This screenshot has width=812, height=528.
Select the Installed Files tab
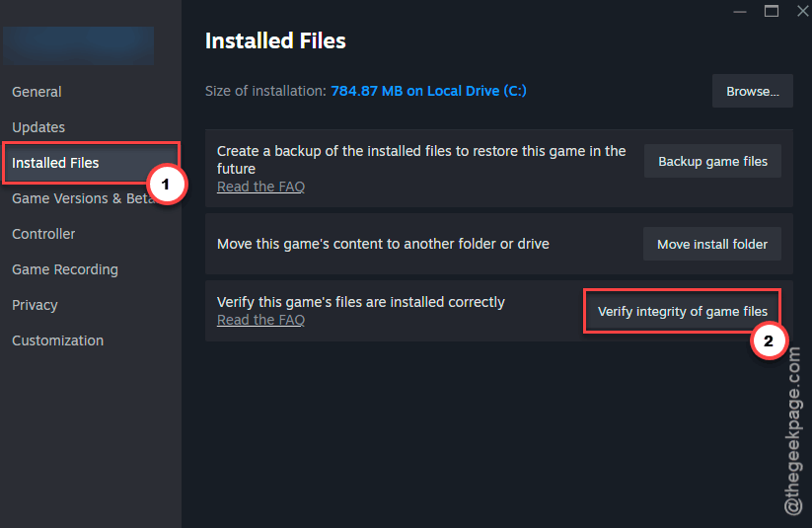55,163
